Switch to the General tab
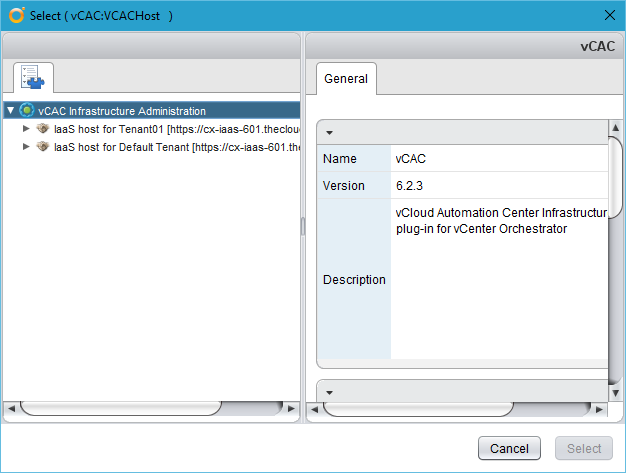Viewport: 626px width, 473px height. 346,79
